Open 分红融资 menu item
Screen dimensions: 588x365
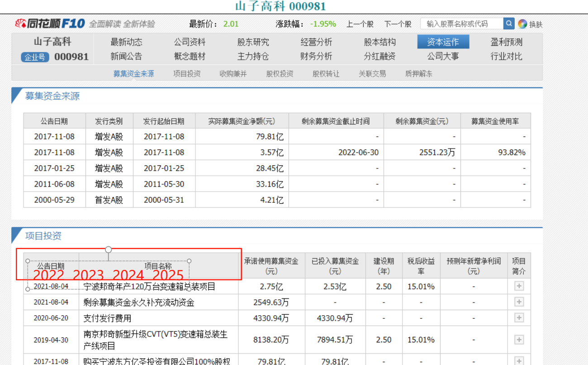pyautogui.click(x=379, y=56)
